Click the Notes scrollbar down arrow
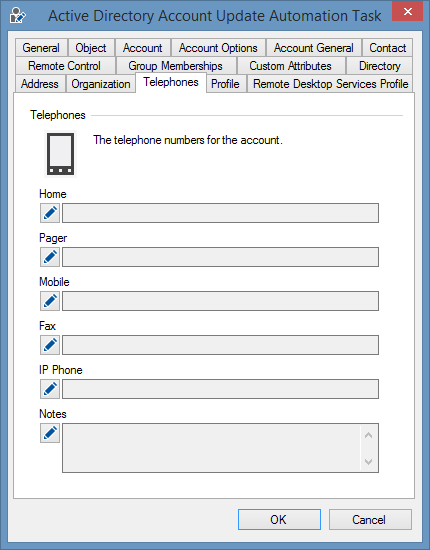430x550 pixels. (368, 462)
